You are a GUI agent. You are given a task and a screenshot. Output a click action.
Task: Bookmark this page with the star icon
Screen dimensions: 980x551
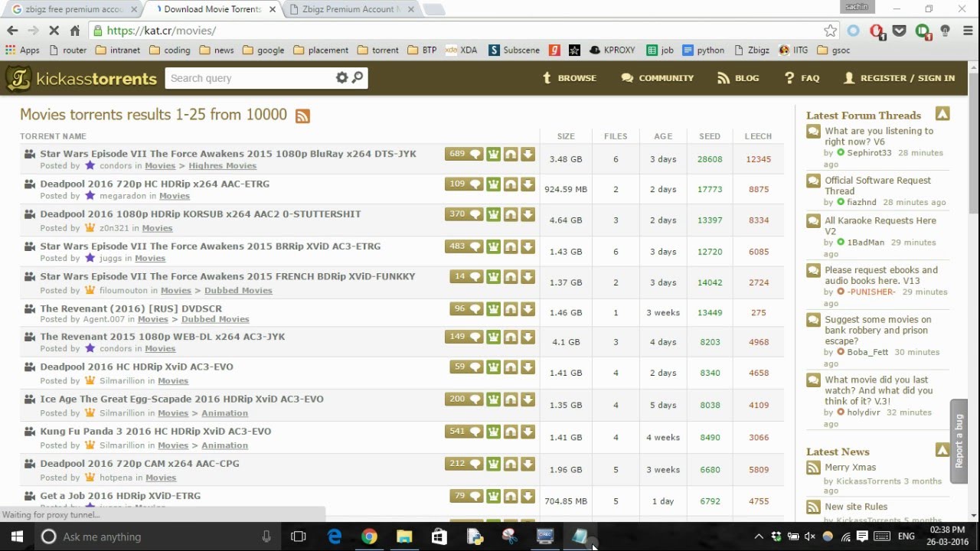tap(830, 31)
